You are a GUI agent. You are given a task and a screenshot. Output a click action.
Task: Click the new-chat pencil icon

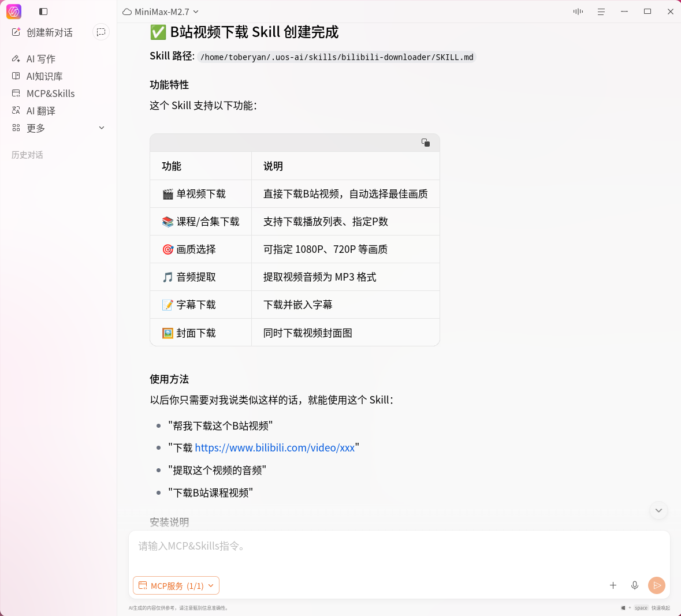point(16,32)
